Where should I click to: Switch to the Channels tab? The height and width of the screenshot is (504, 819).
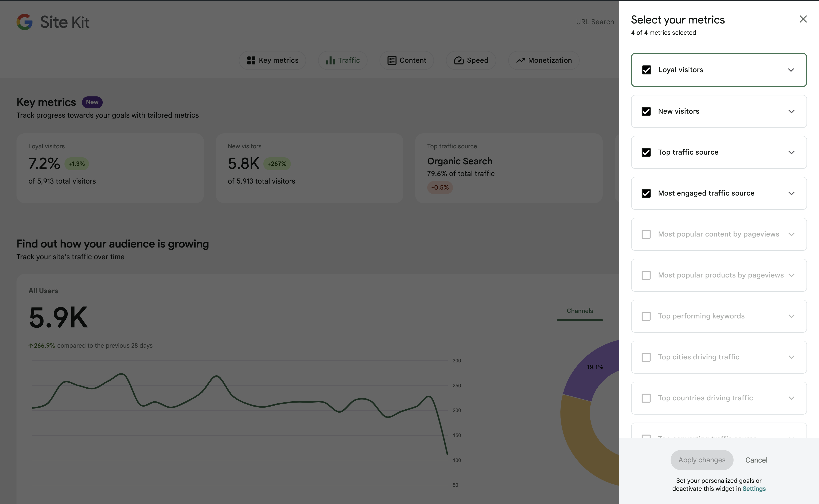[580, 311]
